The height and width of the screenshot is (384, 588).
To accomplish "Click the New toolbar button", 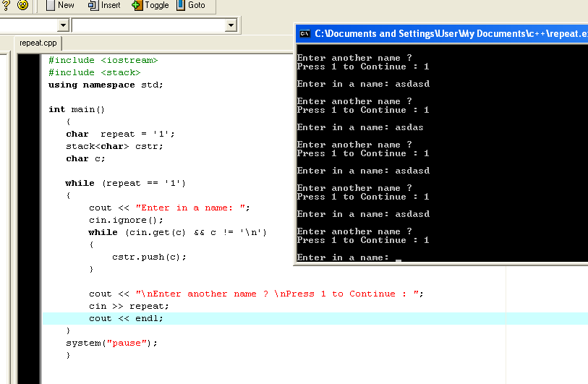I will [x=60, y=5].
